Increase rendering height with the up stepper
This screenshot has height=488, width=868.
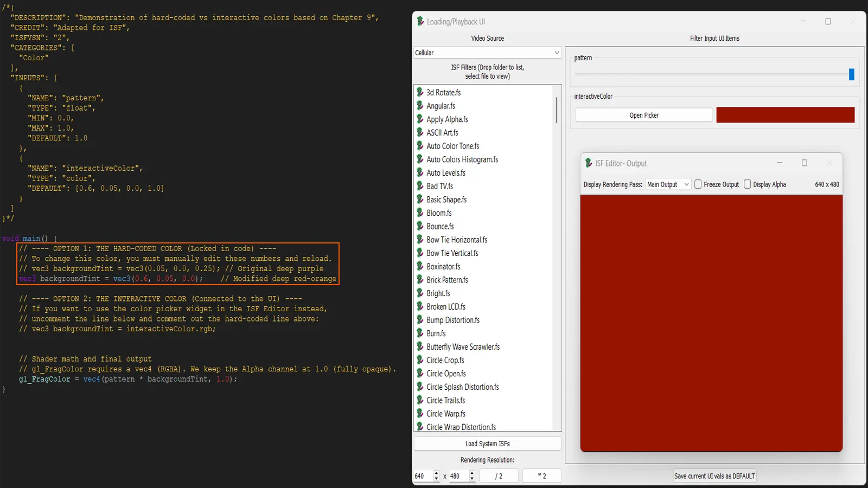[x=472, y=473]
